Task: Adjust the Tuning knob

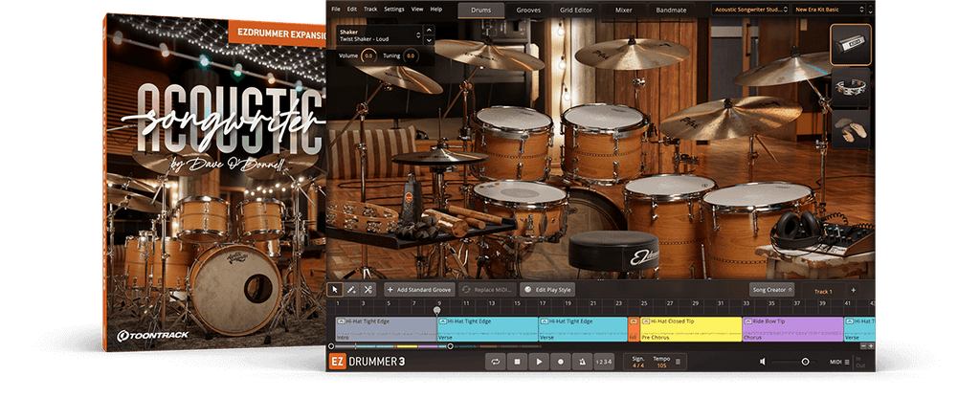Action: (x=410, y=56)
